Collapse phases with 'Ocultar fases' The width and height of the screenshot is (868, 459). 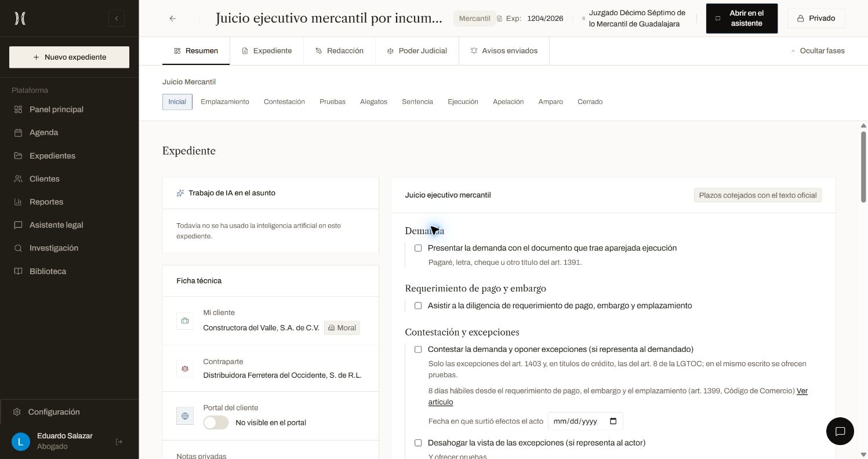(818, 51)
